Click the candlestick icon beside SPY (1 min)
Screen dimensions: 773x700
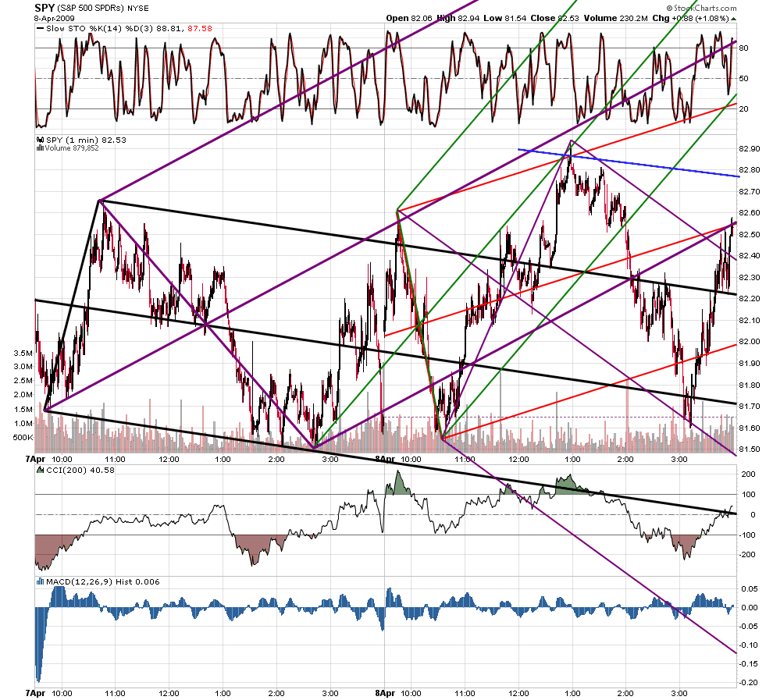tap(41, 140)
